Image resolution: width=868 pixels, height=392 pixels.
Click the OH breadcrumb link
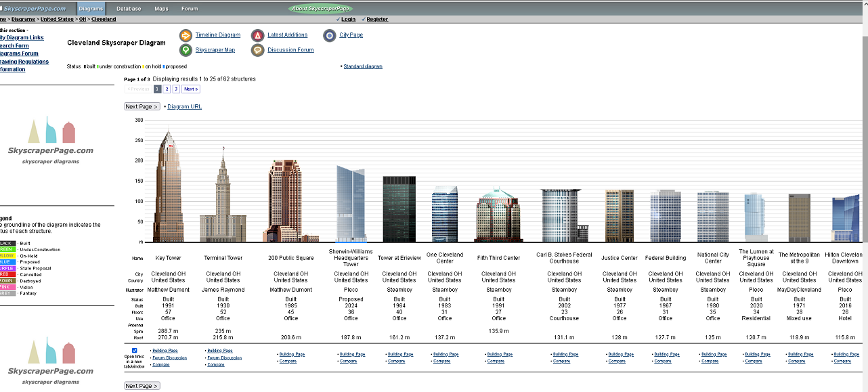83,20
